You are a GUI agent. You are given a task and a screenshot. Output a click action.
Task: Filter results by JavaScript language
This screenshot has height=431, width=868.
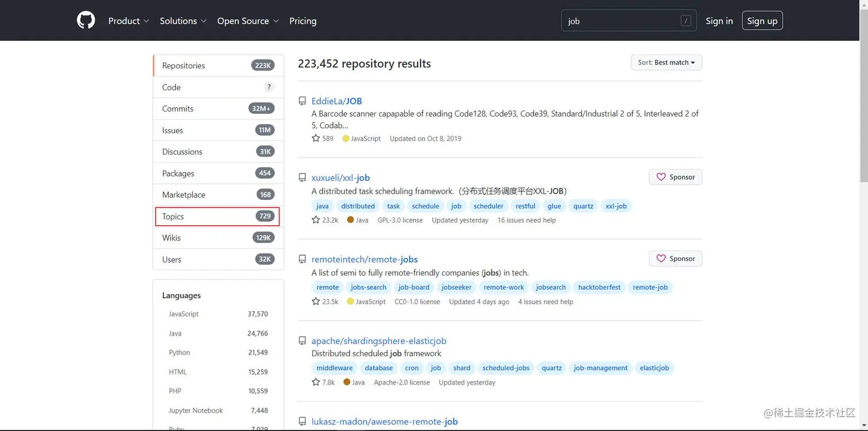click(x=184, y=314)
